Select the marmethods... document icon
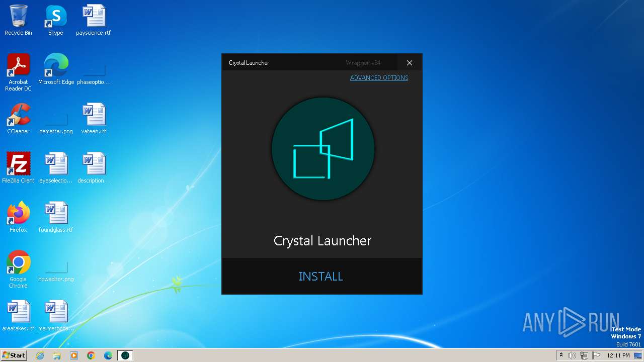 click(56, 316)
